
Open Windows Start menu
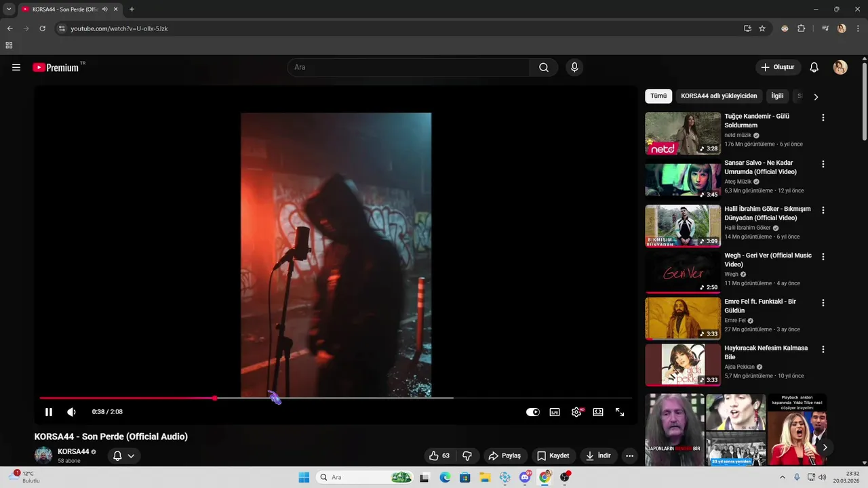(304, 477)
